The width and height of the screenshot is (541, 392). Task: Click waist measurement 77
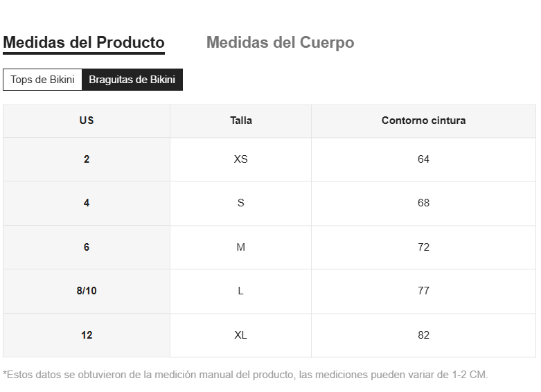pos(423,291)
